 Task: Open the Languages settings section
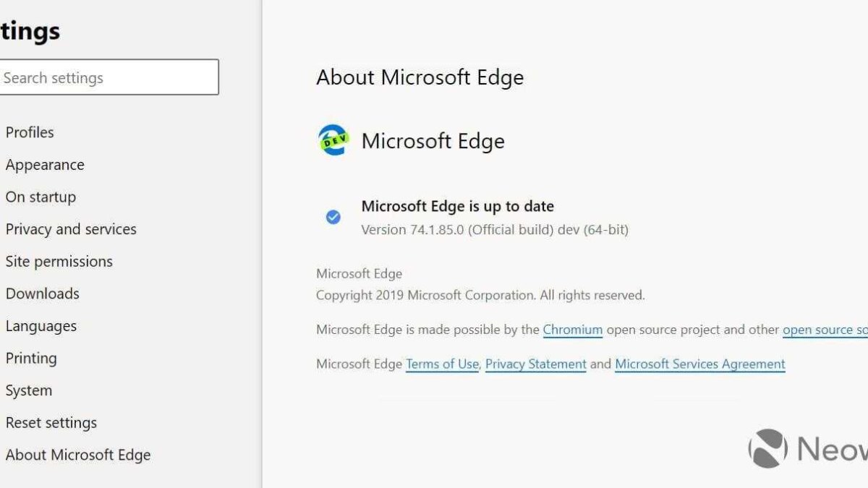[x=41, y=325]
